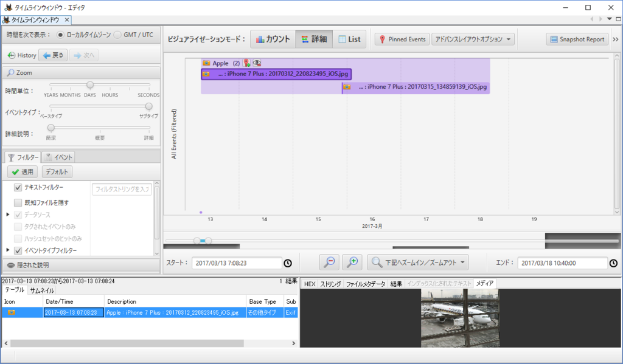
Task: Expand the 隠された説明 section
Action: point(82,265)
